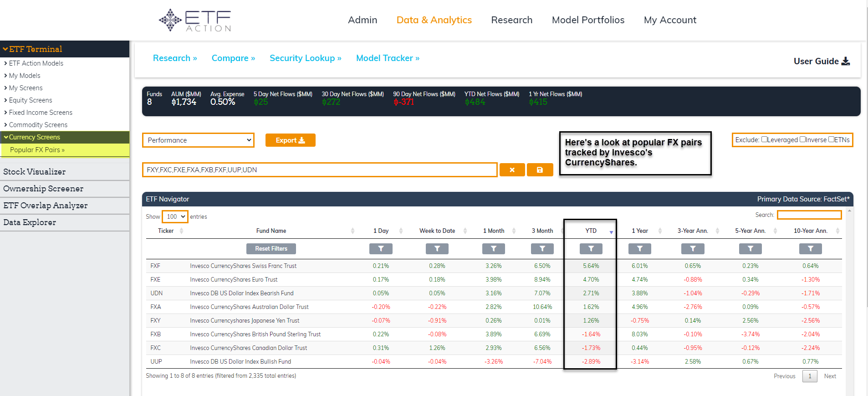Image resolution: width=868 pixels, height=396 pixels.
Task: Select Popular FX Pairs » screen
Action: (x=37, y=150)
